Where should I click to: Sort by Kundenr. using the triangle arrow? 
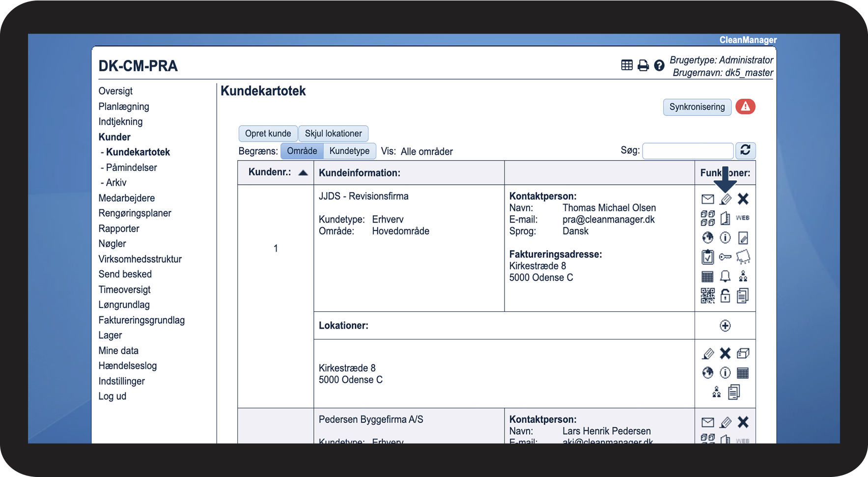(x=303, y=172)
